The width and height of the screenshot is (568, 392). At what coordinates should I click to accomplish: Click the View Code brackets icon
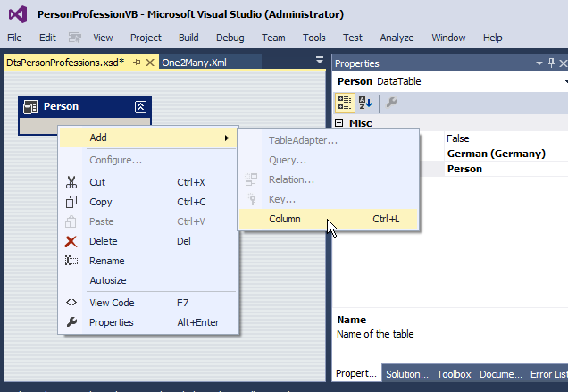pyautogui.click(x=71, y=303)
